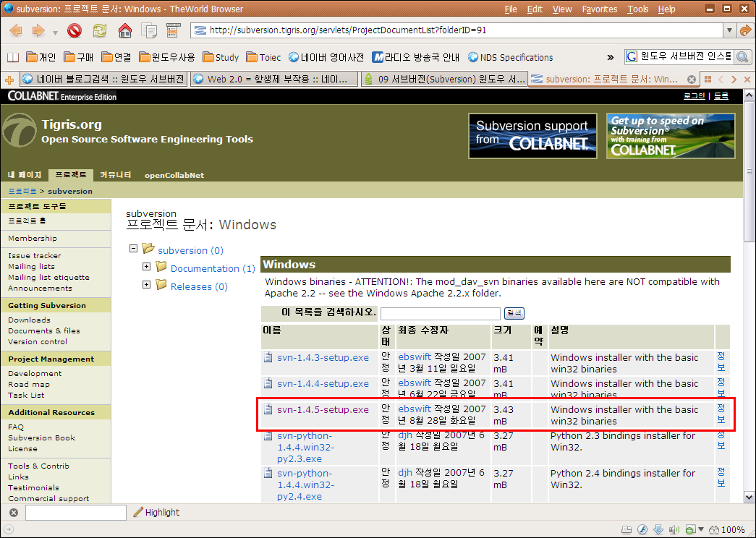Image resolution: width=756 pixels, height=538 pixels.
Task: Click the ebswift author link for svn-1.4.4
Action: [414, 383]
